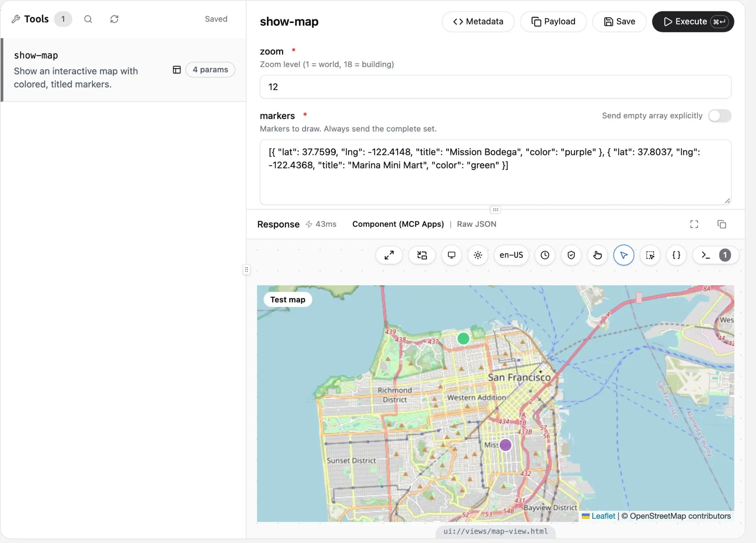Click the horizontal panel resize grip
The height and width of the screenshot is (543, 756).
pyautogui.click(x=495, y=209)
